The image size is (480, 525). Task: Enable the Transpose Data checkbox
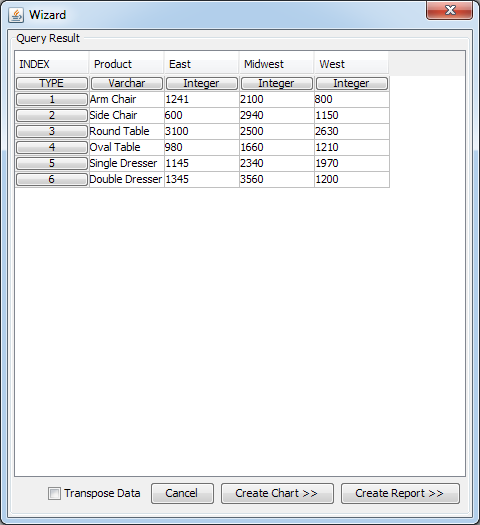pos(54,494)
